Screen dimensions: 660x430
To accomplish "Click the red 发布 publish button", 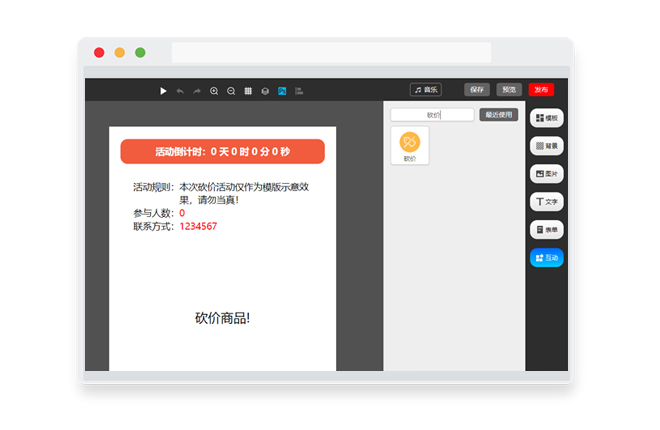I will (x=541, y=90).
